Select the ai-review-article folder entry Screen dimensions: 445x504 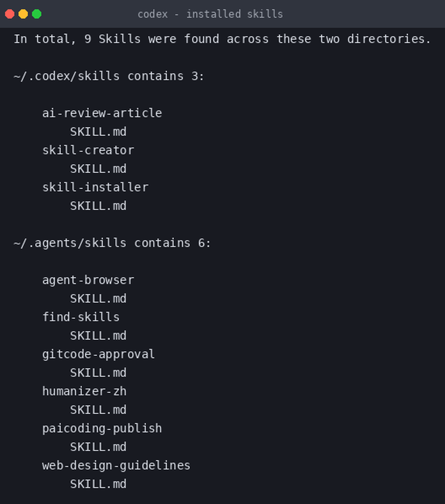pyautogui.click(x=102, y=113)
